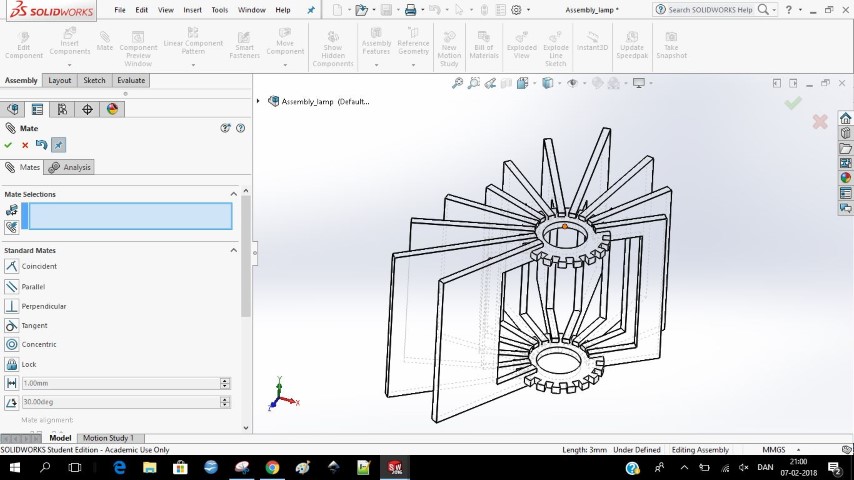Click Smart Fasteners tool

click(x=245, y=45)
